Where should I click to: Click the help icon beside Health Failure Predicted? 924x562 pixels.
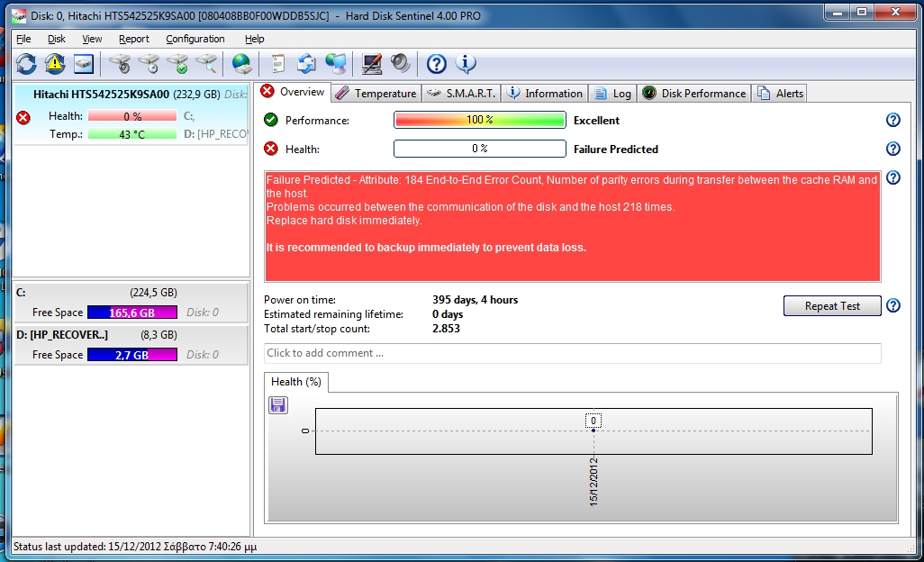point(893,149)
